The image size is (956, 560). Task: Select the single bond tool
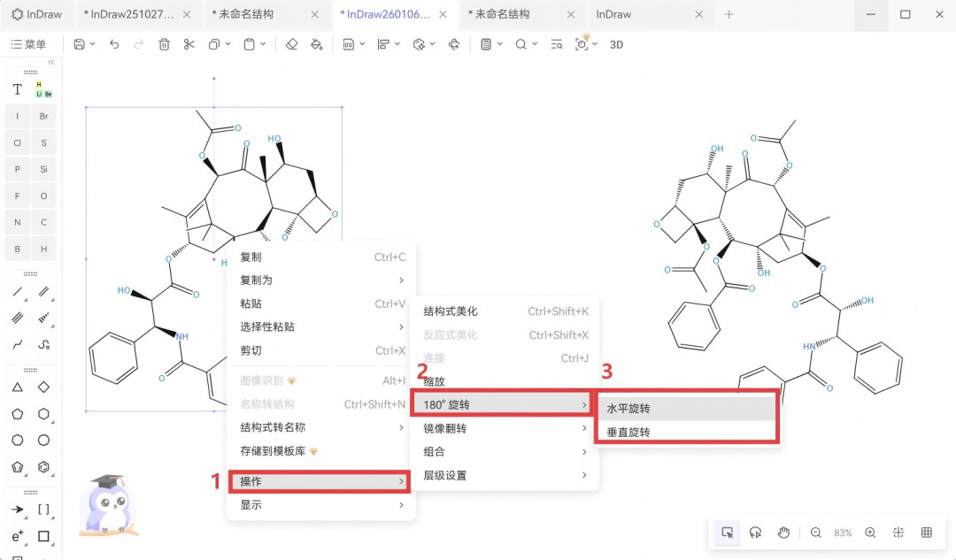(18, 292)
